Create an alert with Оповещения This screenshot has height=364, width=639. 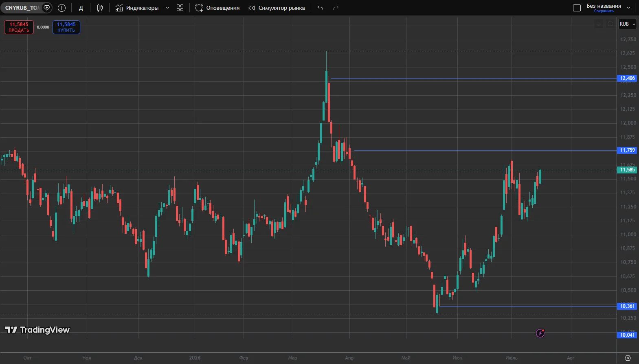point(217,8)
